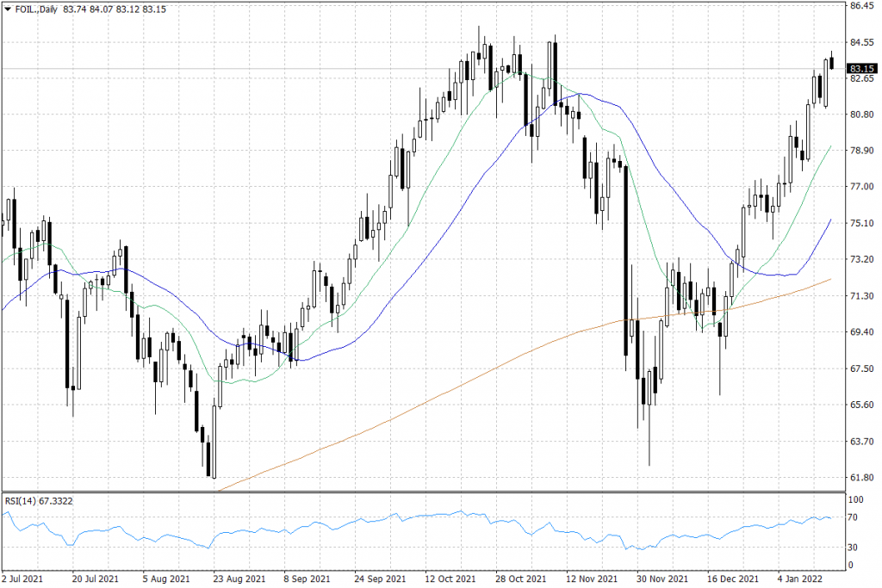Click the RSI 30 level label
This screenshot has height=588, width=882.
[854, 547]
